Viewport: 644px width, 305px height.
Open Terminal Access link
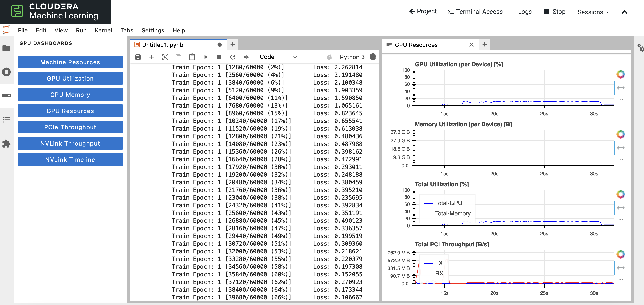(x=475, y=12)
